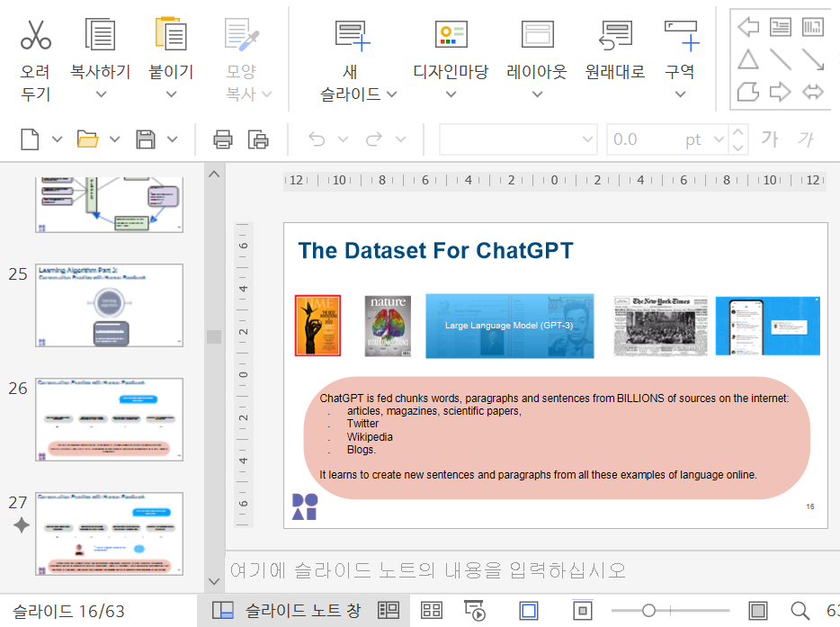The height and width of the screenshot is (627, 840).
Task: Open the Save dropdown arrow
Action: pyautogui.click(x=172, y=139)
